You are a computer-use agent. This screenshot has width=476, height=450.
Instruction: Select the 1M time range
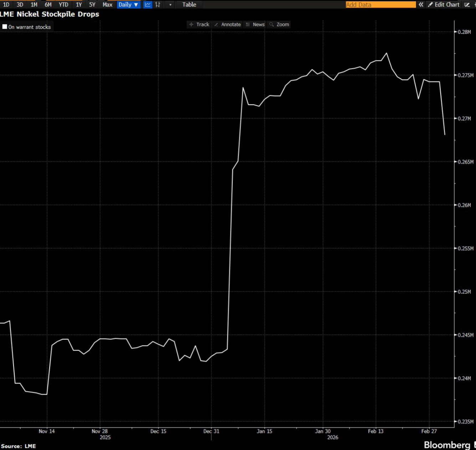click(x=34, y=5)
